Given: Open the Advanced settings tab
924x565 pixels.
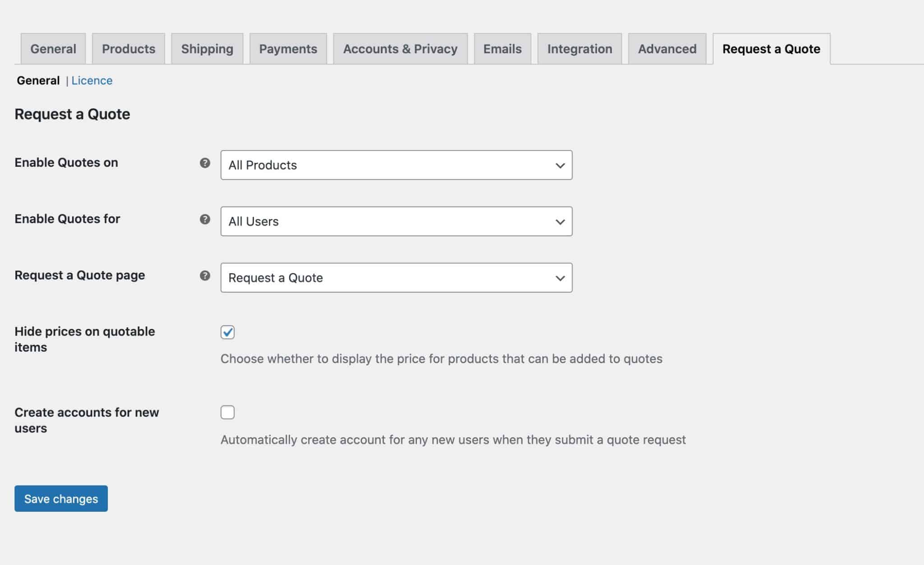Looking at the screenshot, I should pos(666,49).
